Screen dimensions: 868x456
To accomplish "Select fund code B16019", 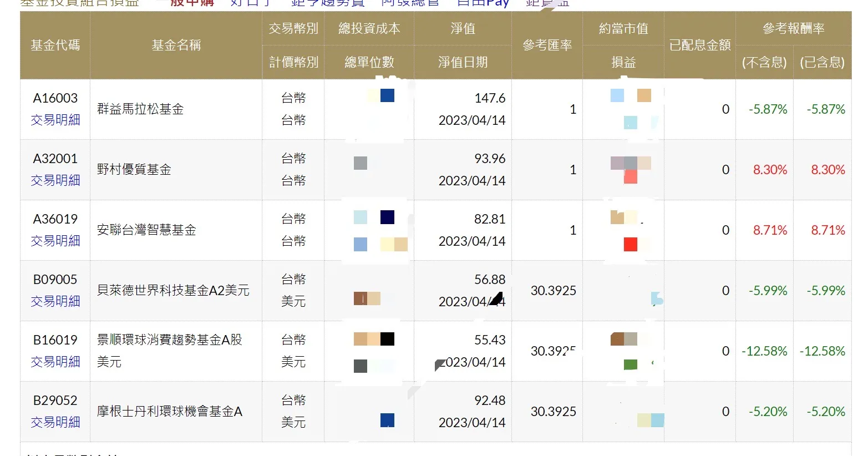I will coord(55,340).
